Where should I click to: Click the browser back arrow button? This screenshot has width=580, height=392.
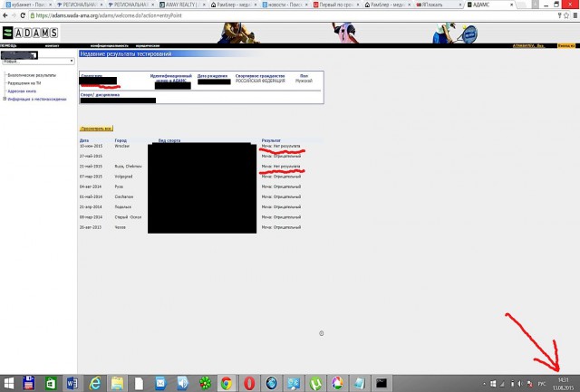(x=5, y=16)
